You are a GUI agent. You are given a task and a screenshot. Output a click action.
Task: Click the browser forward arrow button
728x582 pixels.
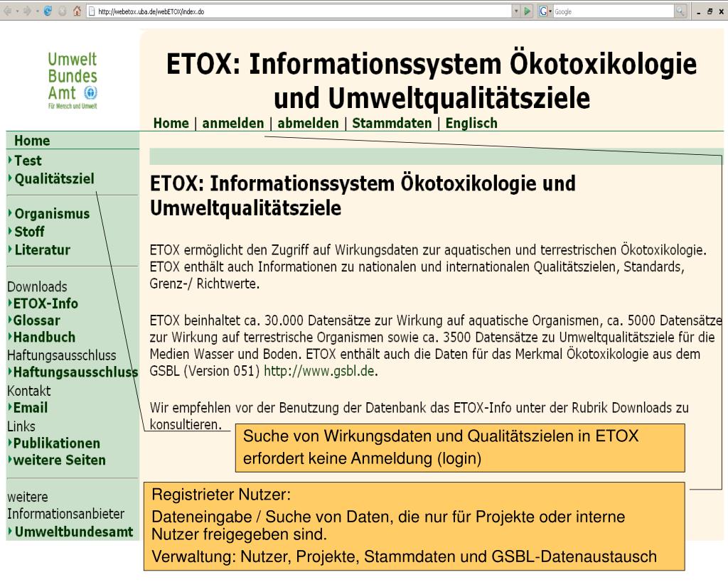tap(27, 11)
